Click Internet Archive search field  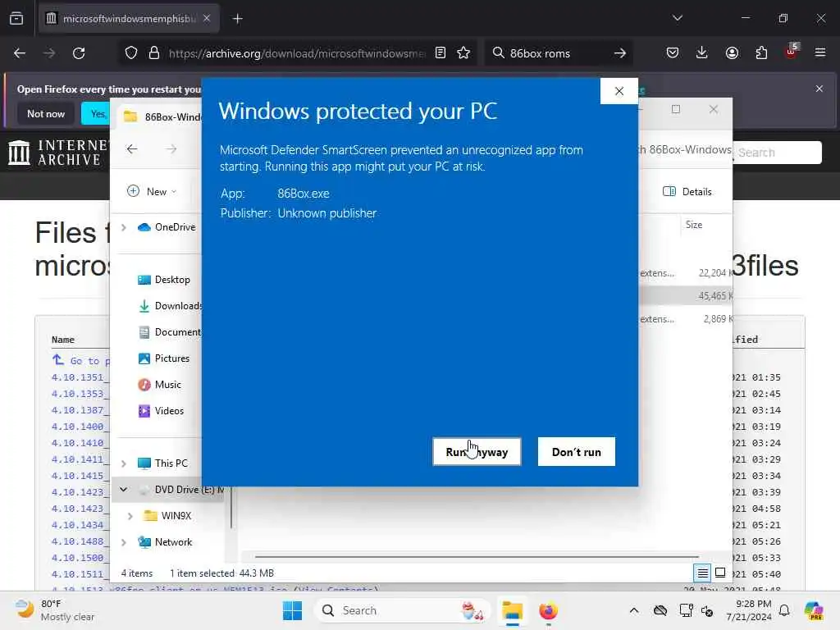pos(777,153)
